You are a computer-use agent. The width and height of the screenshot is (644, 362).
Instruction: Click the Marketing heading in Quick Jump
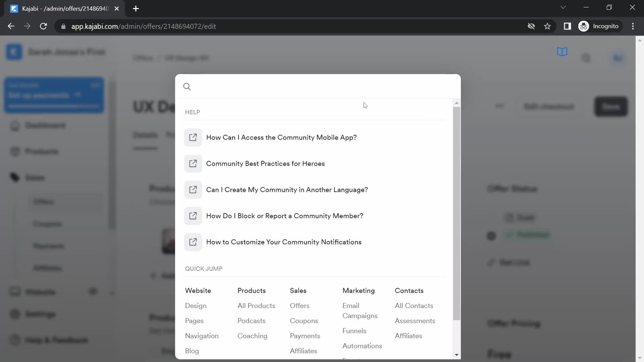pyautogui.click(x=359, y=291)
